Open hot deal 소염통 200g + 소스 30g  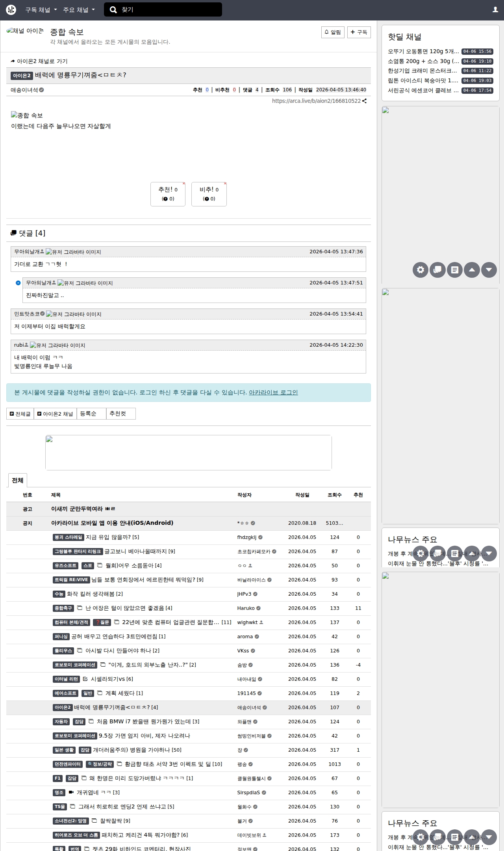click(423, 61)
